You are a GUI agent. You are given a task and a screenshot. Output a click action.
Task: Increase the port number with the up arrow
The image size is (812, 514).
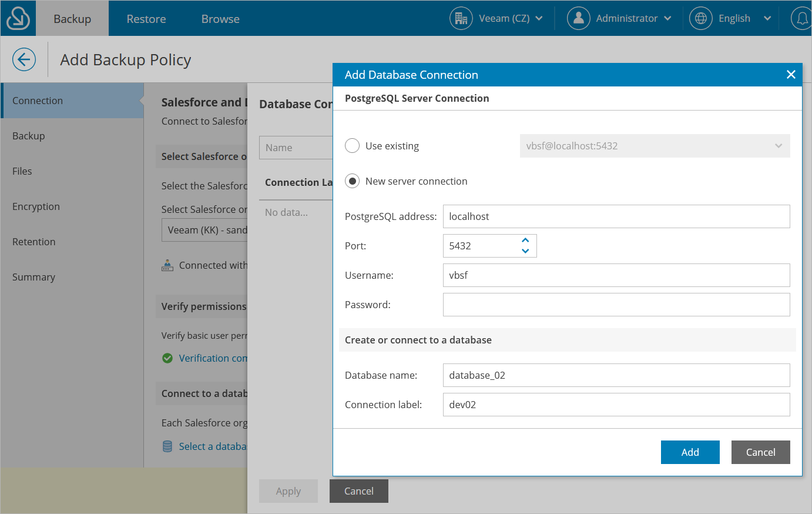(x=525, y=240)
